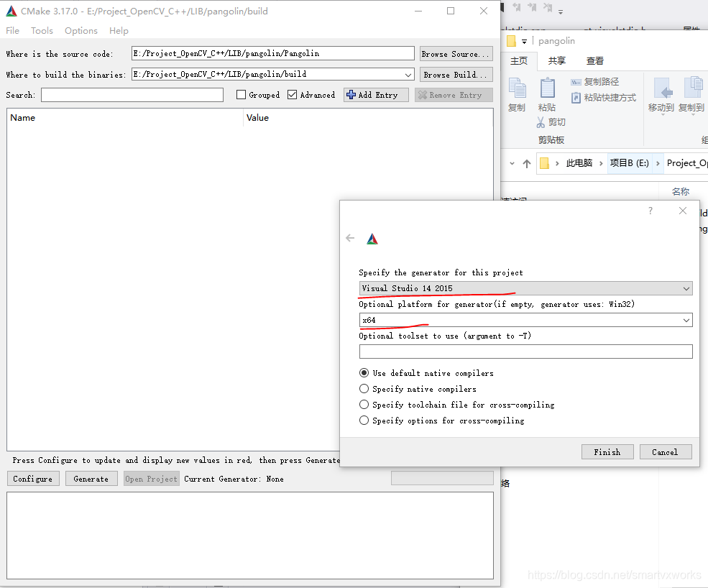The width and height of the screenshot is (708, 588).
Task: Open the File menu in CMake
Action: pos(13,31)
